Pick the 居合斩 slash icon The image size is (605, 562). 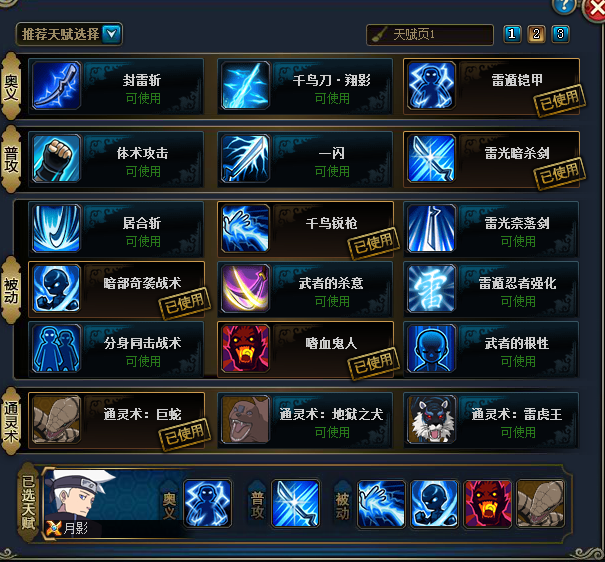56,228
